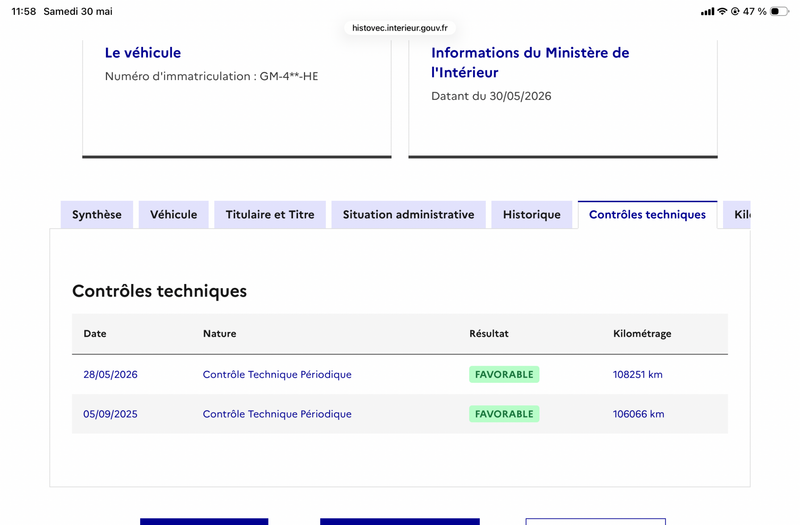Tap the histovec.interieur.gouv.fr address bar
Image resolution: width=800 pixels, height=525 pixels.
coord(400,28)
